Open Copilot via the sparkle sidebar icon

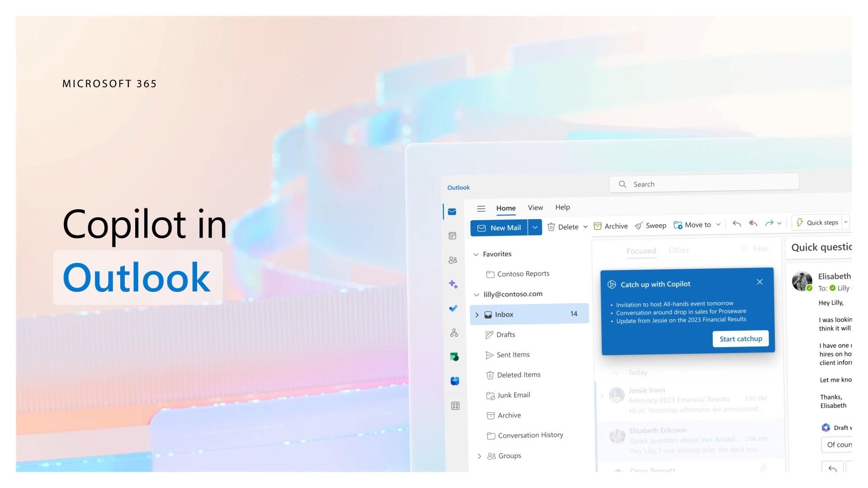point(453,284)
